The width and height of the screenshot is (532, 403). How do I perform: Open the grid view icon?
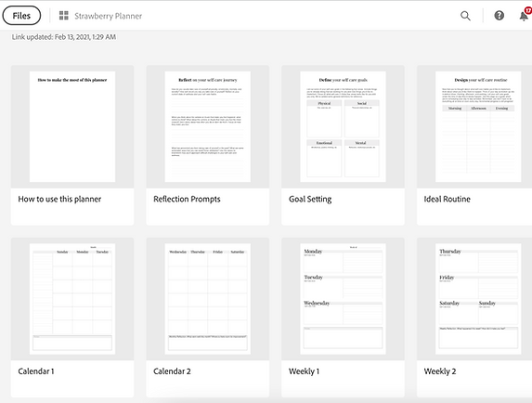63,16
